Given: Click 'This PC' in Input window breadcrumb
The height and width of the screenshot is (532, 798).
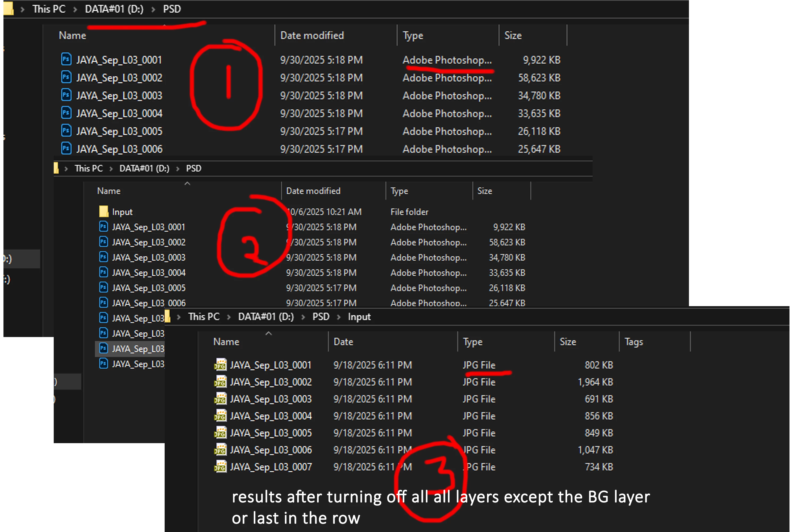Looking at the screenshot, I should [204, 317].
